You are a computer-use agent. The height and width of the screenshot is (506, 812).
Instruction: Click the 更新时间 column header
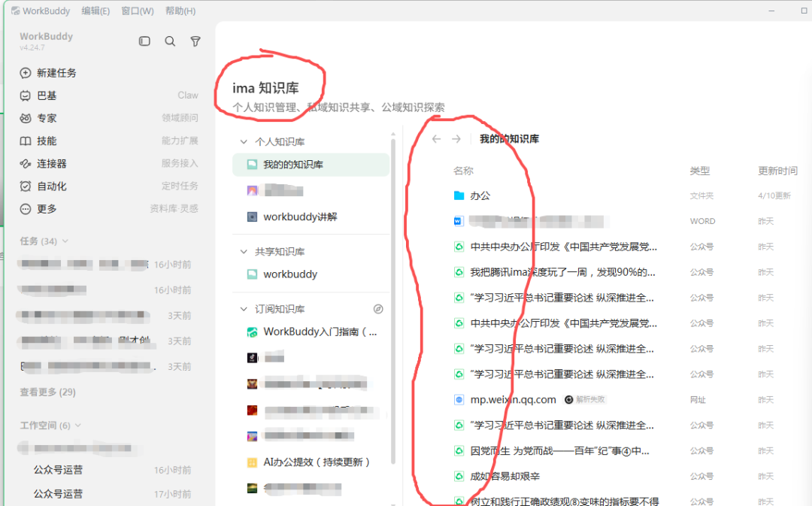point(777,171)
